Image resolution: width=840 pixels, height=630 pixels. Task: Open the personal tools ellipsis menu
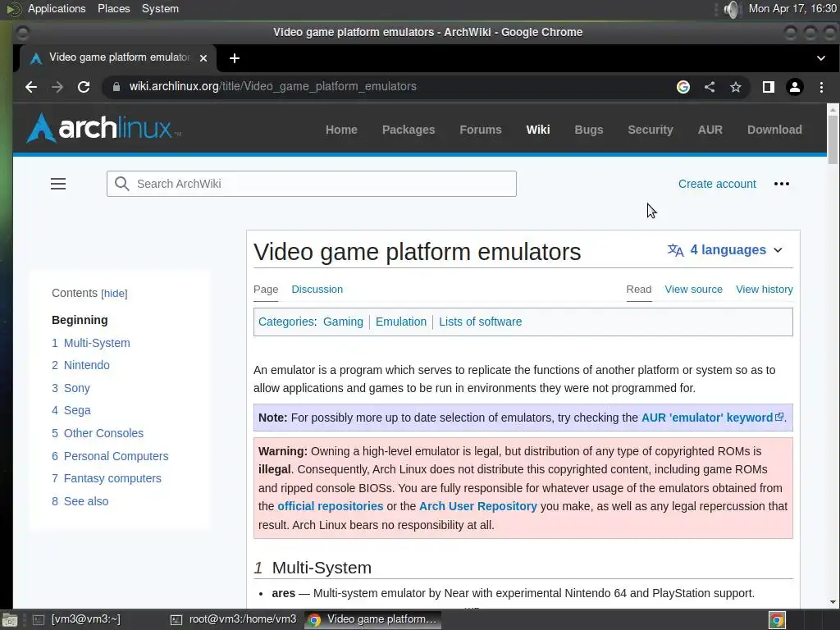(781, 184)
